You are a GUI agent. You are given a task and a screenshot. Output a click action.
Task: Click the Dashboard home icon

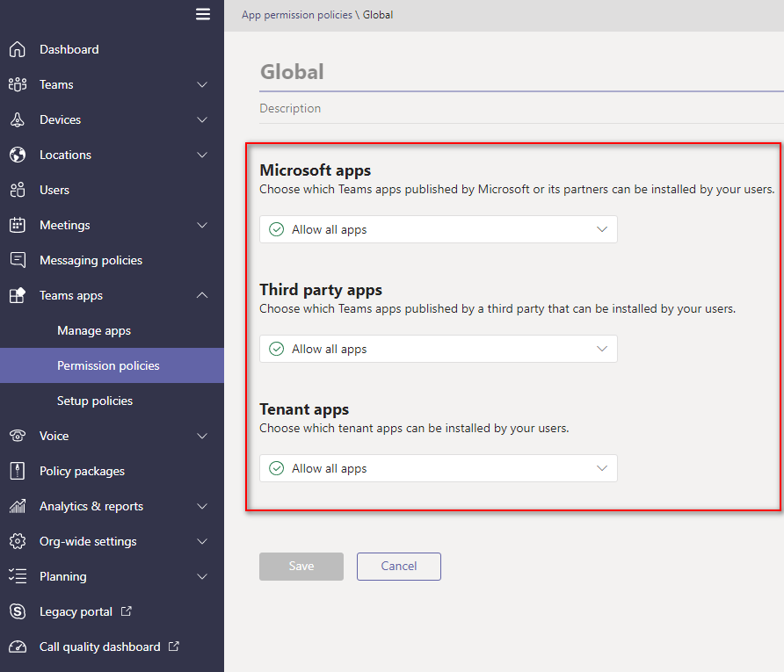coord(18,49)
